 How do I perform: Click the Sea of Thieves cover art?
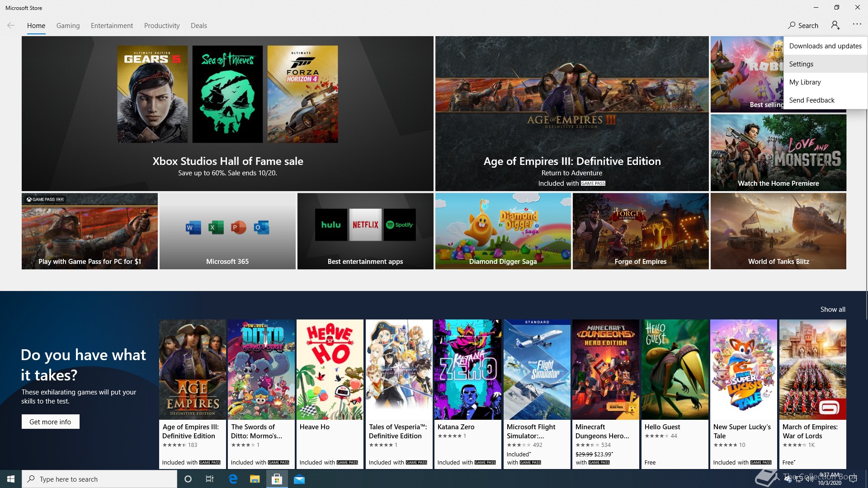tap(227, 94)
